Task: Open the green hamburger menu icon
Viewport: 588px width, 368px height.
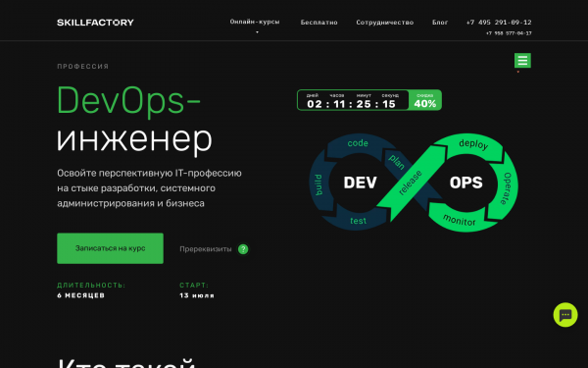Action: [x=522, y=61]
